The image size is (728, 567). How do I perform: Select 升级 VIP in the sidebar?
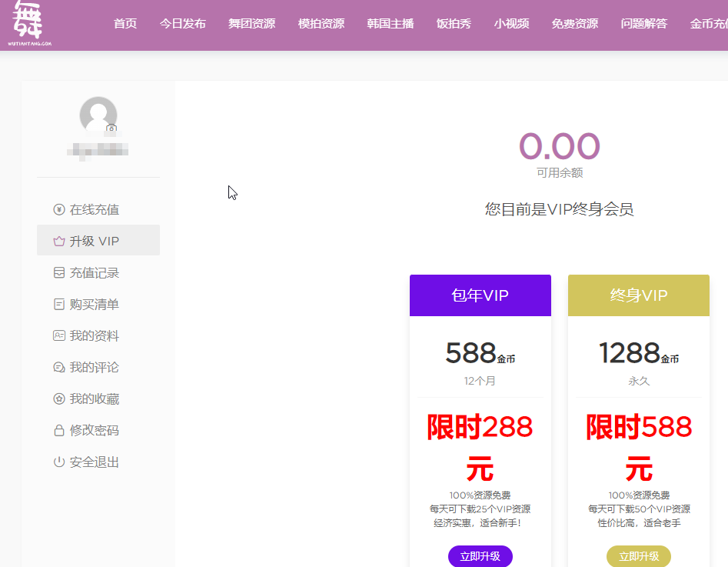[98, 240]
